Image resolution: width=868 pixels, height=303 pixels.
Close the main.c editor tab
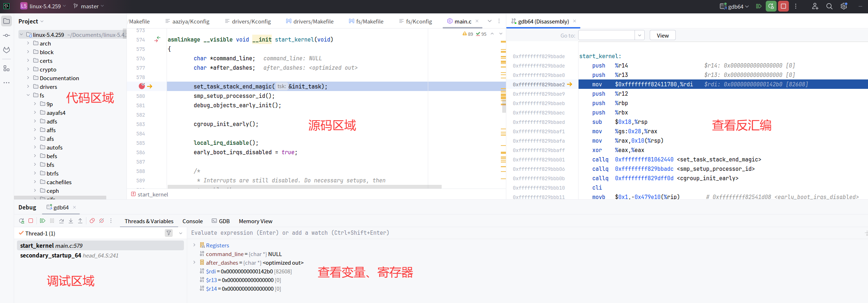tap(477, 21)
